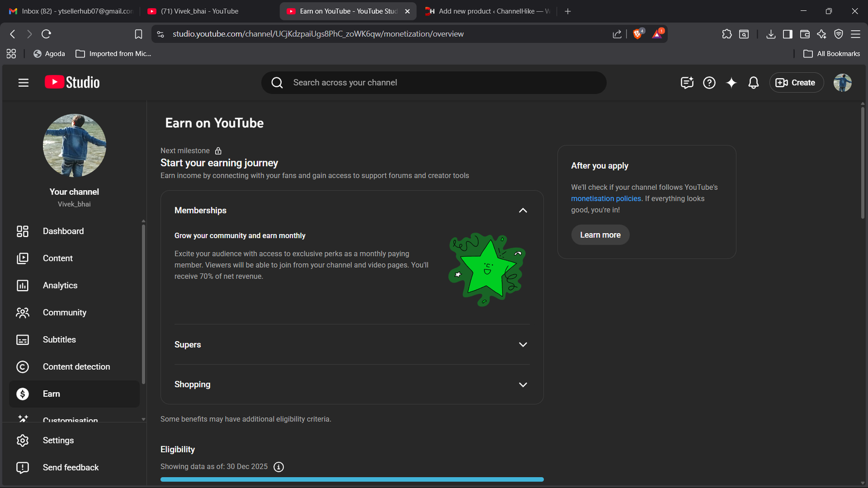Switch to the Vivek_bhai YouTube tab
This screenshot has height=488, width=868.
(x=199, y=11)
